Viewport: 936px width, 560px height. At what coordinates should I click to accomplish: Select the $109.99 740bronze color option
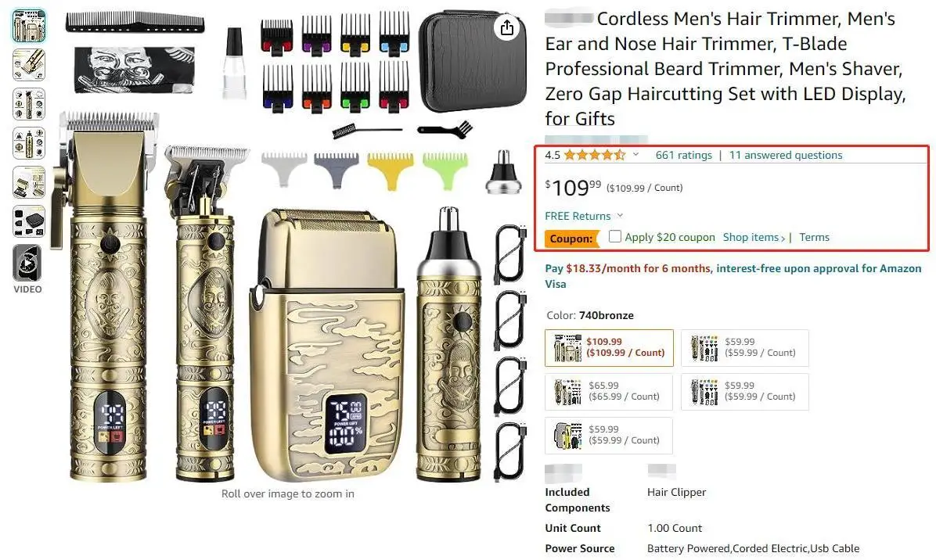(x=609, y=348)
